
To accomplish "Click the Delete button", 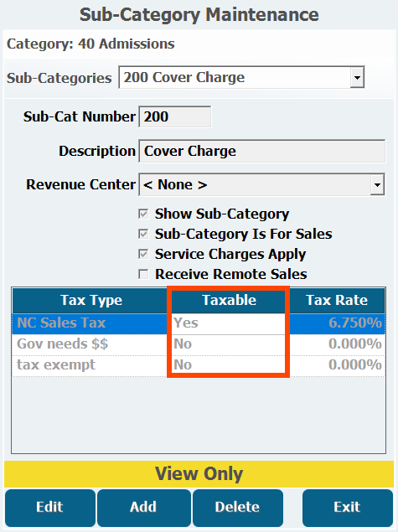I will tap(238, 507).
